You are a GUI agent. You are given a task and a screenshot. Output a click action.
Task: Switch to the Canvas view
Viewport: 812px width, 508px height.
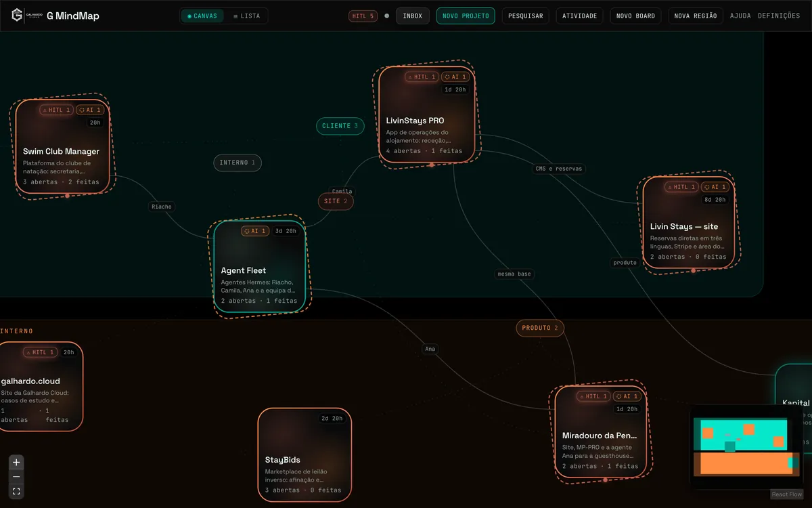[x=202, y=16]
